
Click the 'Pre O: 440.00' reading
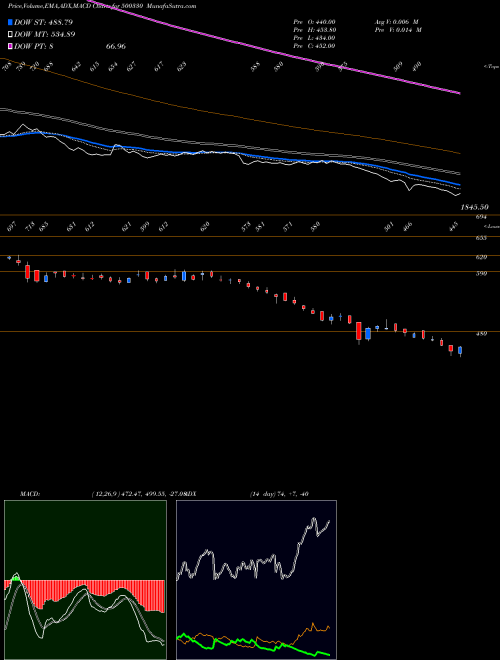pos(314,21)
